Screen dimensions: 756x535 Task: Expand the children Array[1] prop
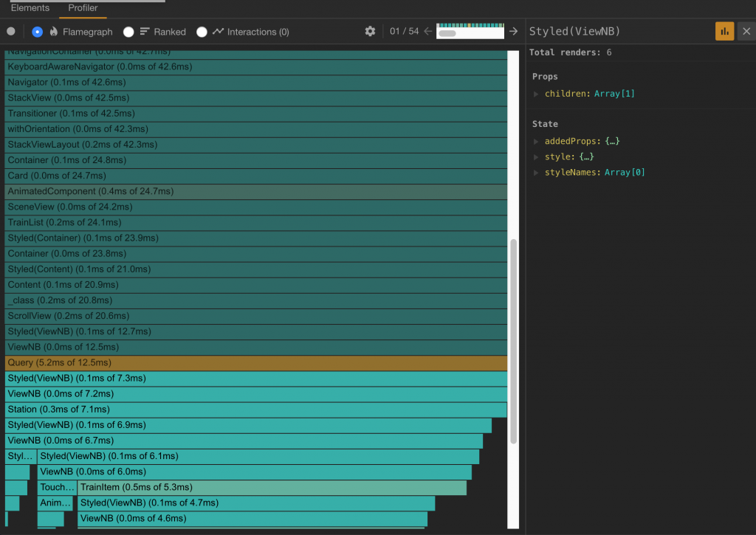point(537,94)
